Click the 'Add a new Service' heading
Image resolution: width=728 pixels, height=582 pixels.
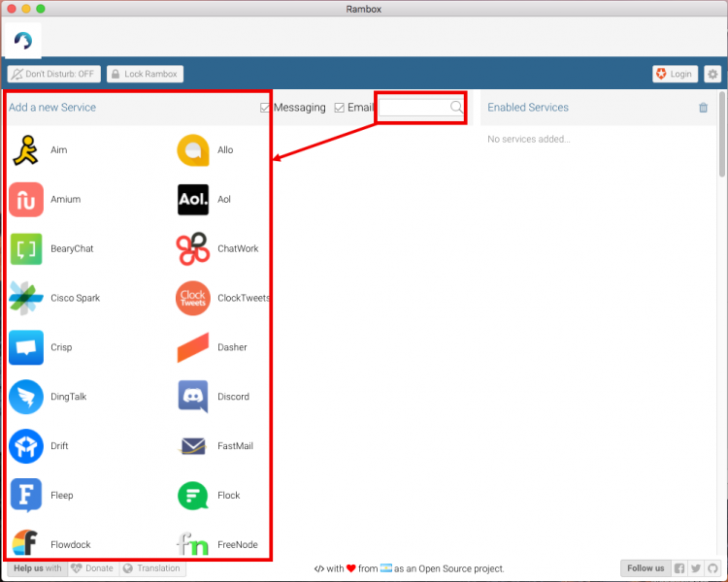[x=52, y=108]
